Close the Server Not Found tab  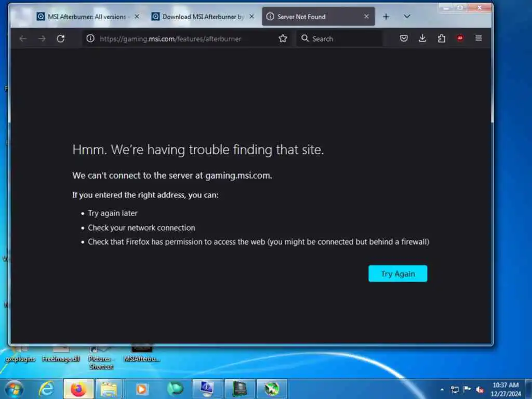coord(366,16)
